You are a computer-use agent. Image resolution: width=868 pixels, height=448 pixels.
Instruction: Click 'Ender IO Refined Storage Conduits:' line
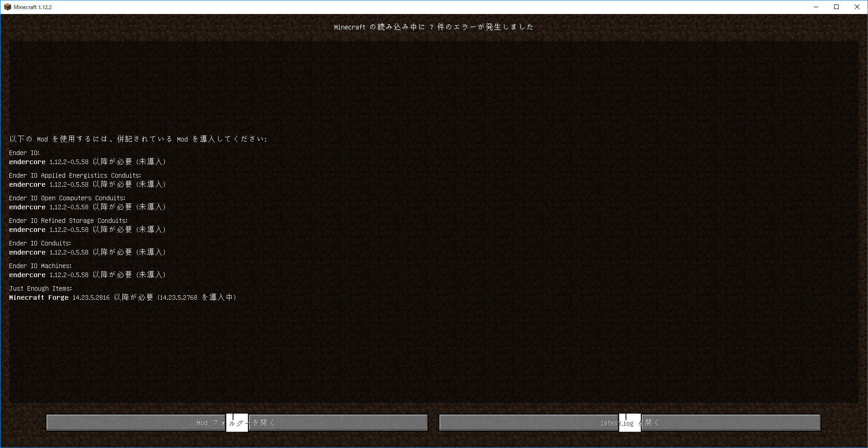(x=68, y=221)
